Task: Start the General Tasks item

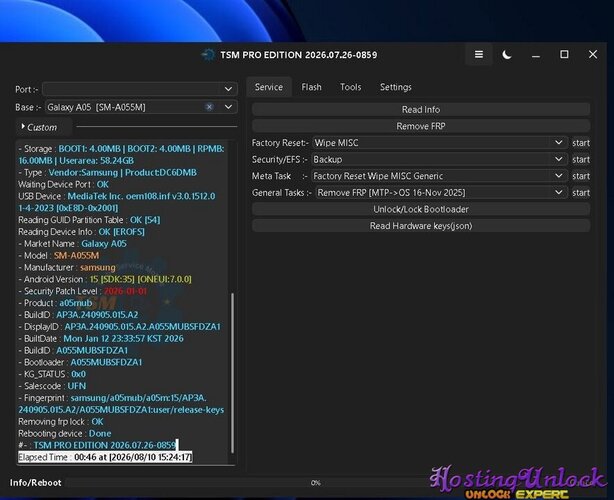Action: [x=581, y=193]
